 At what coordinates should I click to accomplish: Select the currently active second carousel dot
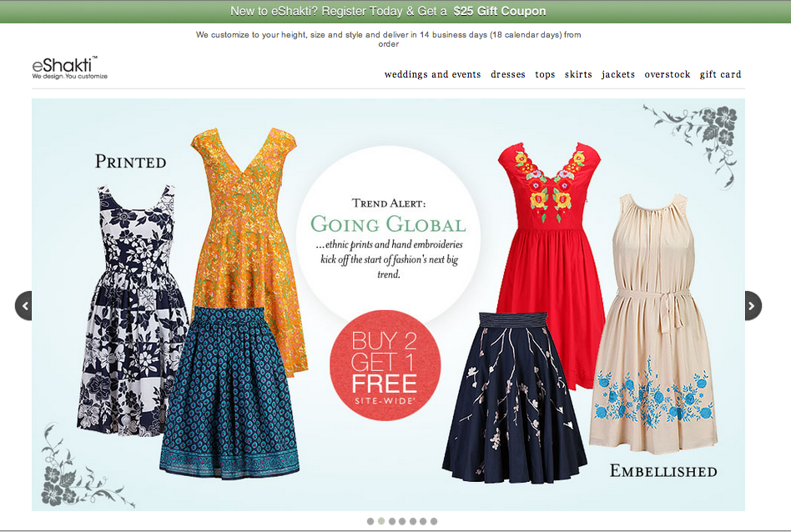click(380, 521)
